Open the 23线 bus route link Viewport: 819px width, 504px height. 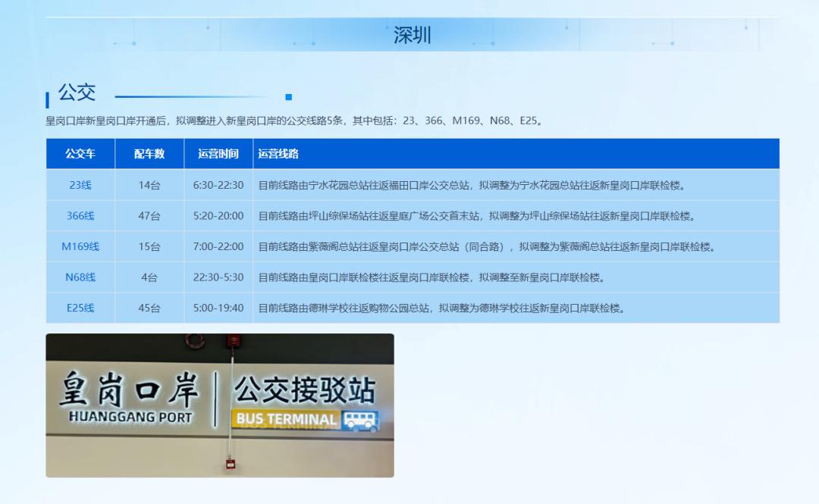(x=80, y=185)
